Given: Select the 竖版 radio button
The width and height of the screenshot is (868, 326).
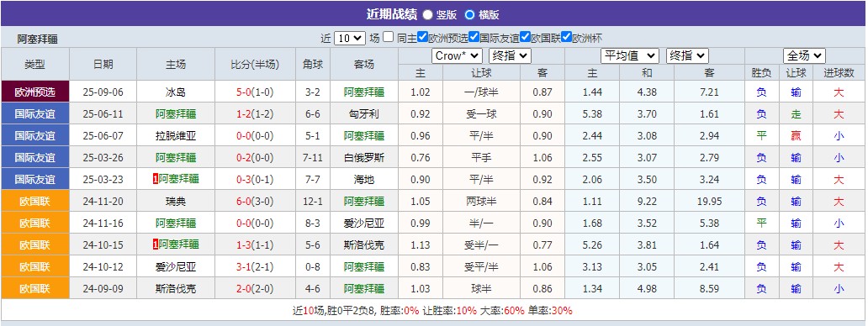Looking at the screenshot, I should click(428, 15).
